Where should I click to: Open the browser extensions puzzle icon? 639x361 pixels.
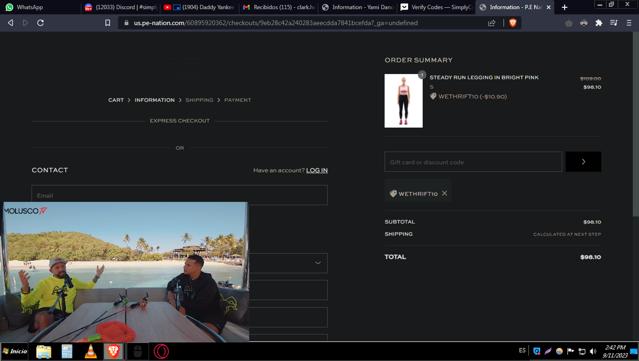(x=599, y=23)
